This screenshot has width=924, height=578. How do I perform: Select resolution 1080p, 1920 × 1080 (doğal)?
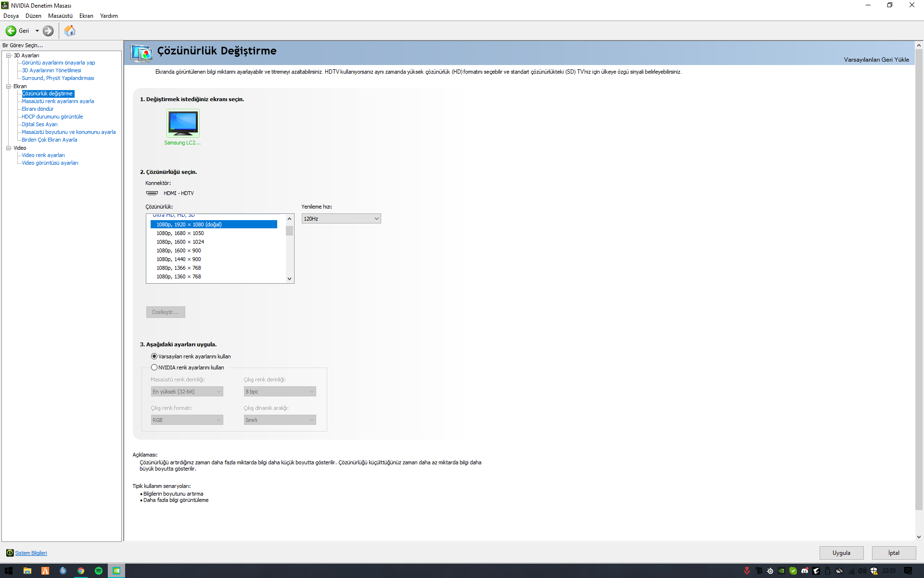click(214, 224)
